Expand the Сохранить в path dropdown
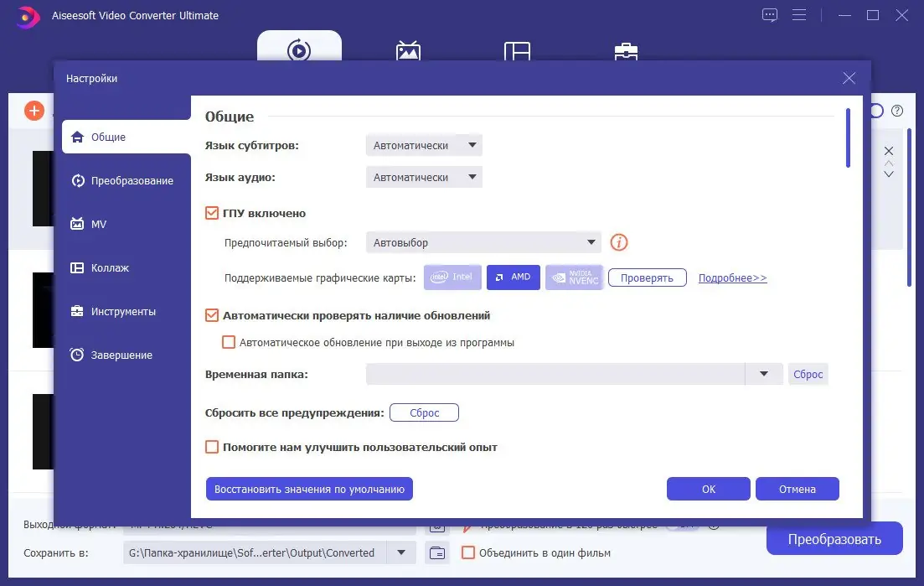This screenshot has width=924, height=586. coord(400,552)
